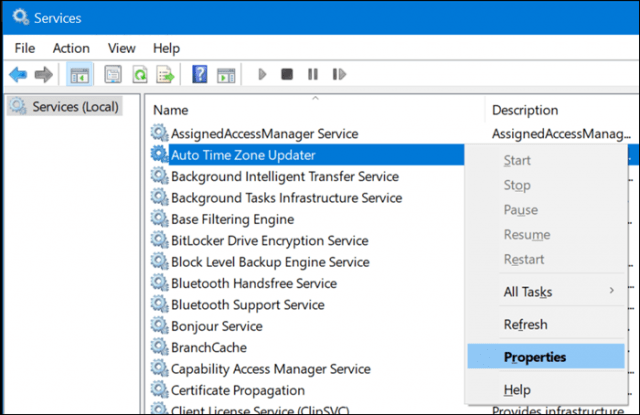Click AssignedAccessManag... description cell

click(561, 133)
